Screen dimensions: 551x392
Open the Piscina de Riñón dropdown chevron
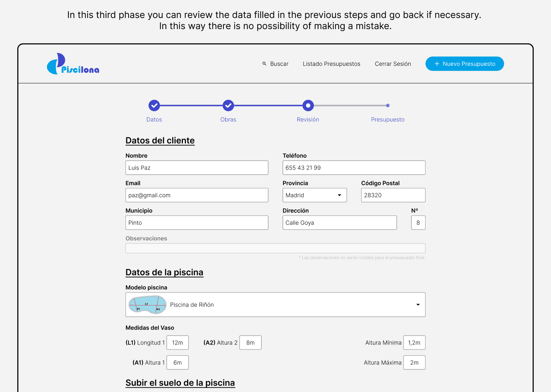[x=417, y=304]
